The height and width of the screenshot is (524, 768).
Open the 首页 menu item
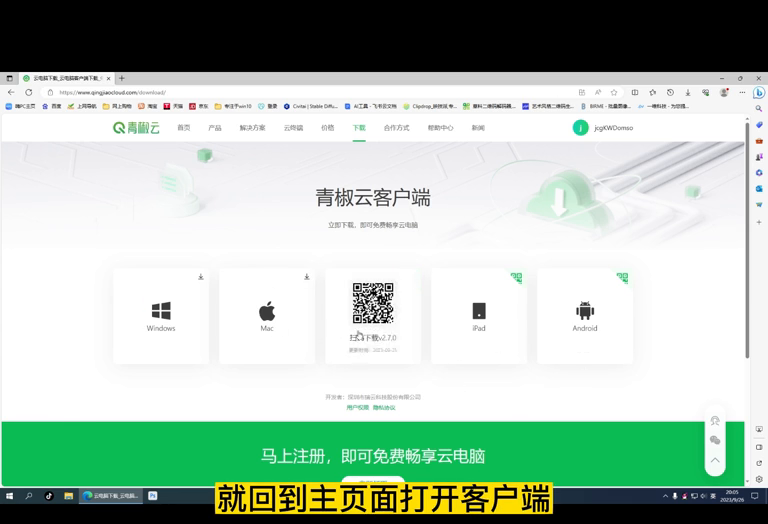point(184,128)
